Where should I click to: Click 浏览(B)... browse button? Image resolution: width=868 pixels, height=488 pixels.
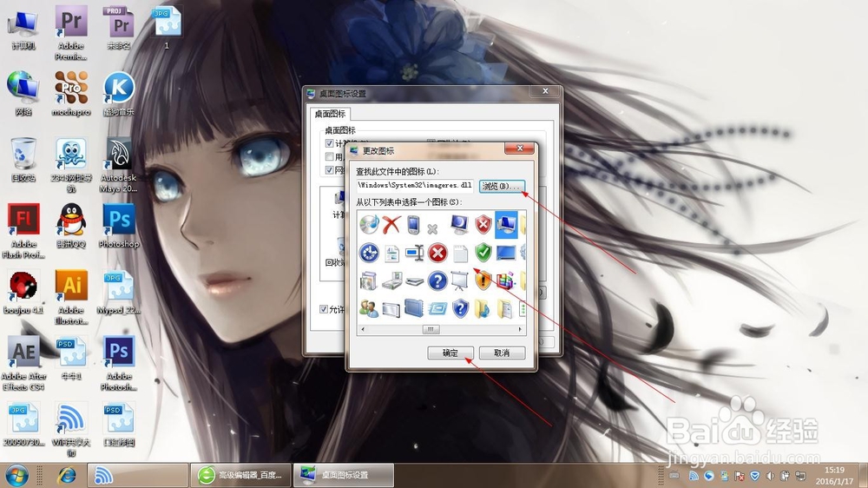[x=502, y=186]
